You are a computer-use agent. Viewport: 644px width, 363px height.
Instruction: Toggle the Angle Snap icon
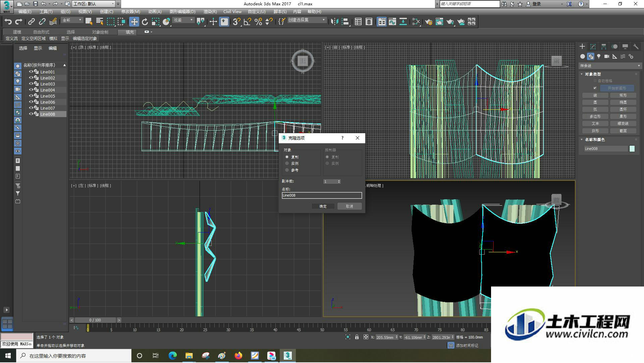click(x=248, y=22)
